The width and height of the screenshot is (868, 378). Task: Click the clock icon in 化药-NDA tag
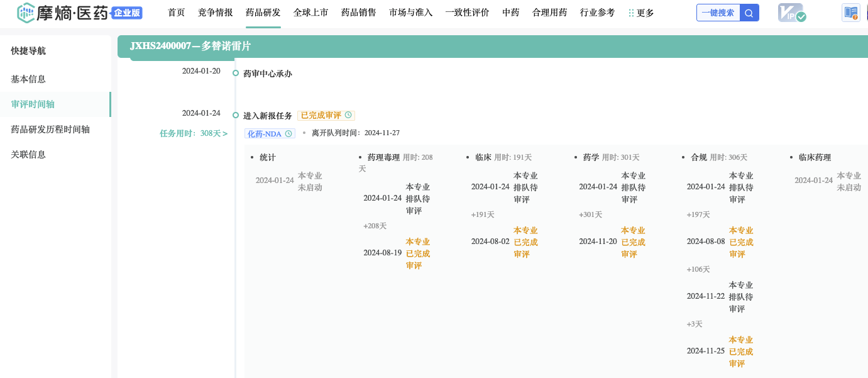pos(288,133)
